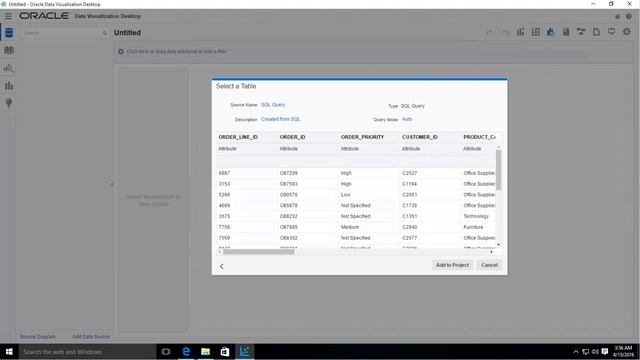Change Attribute type under ORDER_ID
The image size is (640, 360).
[289, 149]
